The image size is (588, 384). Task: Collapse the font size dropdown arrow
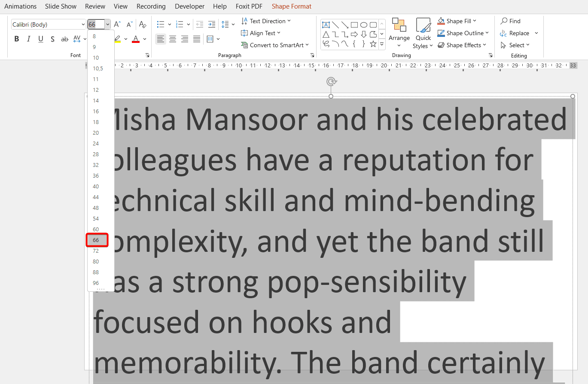click(107, 24)
